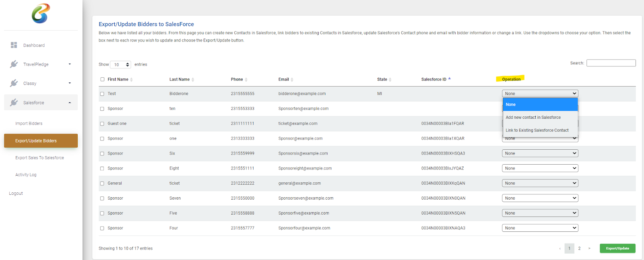Sort by Email column arrows
This screenshot has width=644, height=260.
(292, 80)
